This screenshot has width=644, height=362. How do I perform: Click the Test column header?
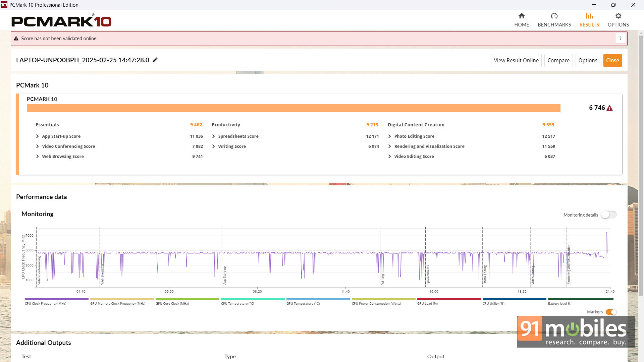click(x=26, y=356)
